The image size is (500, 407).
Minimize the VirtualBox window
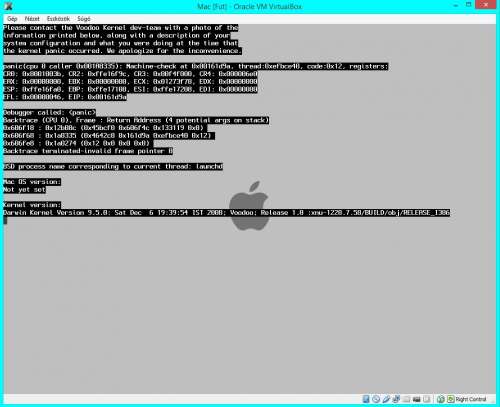click(456, 5)
